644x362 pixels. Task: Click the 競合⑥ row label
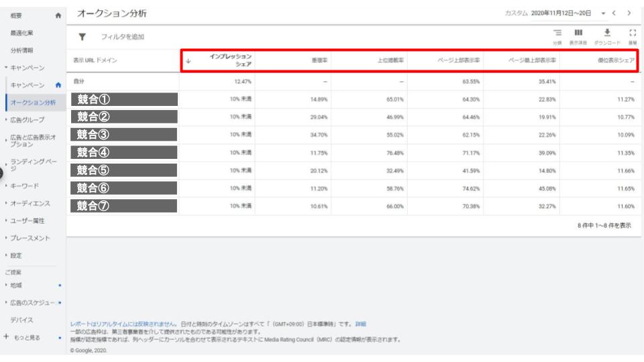coord(124,188)
